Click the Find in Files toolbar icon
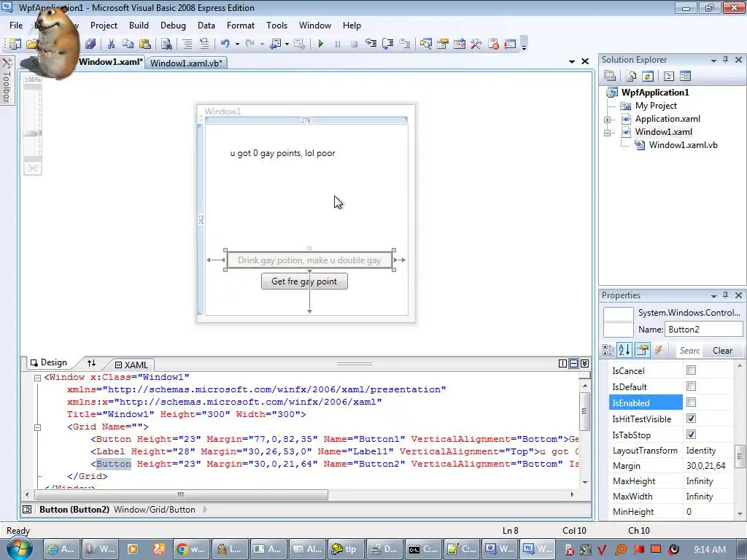The image size is (747, 560). tap(166, 44)
